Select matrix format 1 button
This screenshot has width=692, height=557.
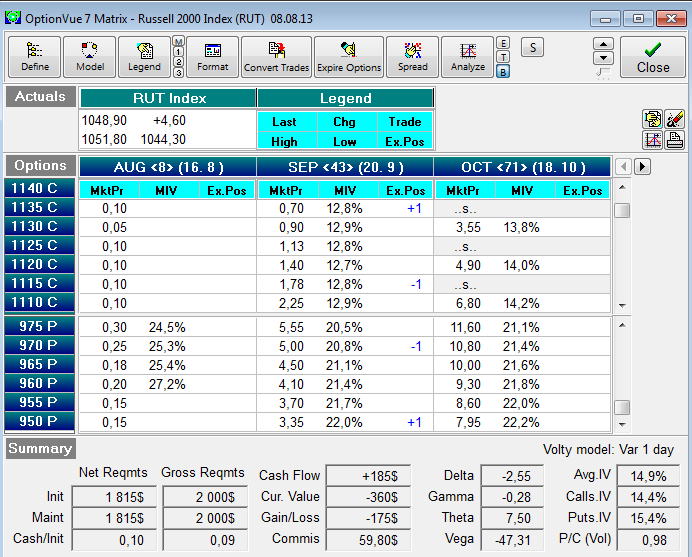coord(178,52)
